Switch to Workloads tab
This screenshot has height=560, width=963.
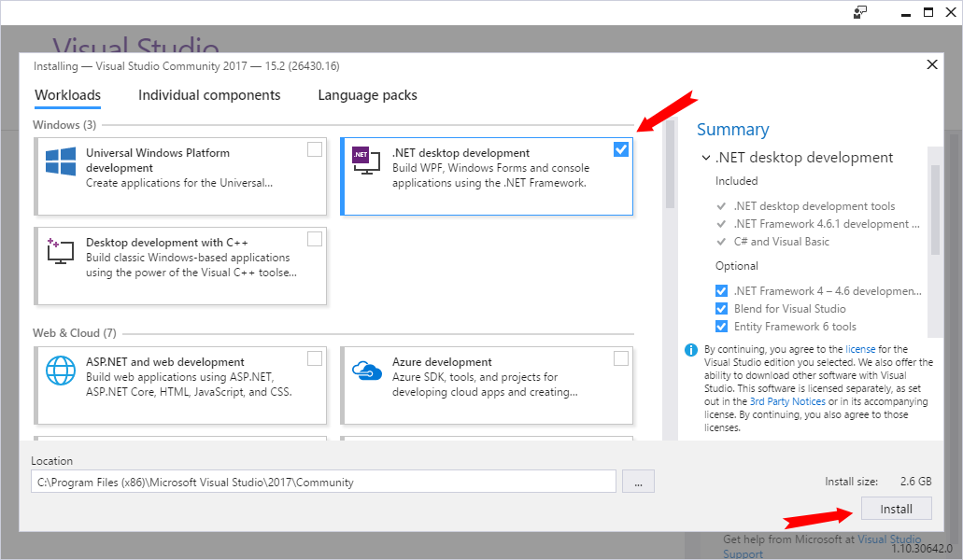(67, 96)
